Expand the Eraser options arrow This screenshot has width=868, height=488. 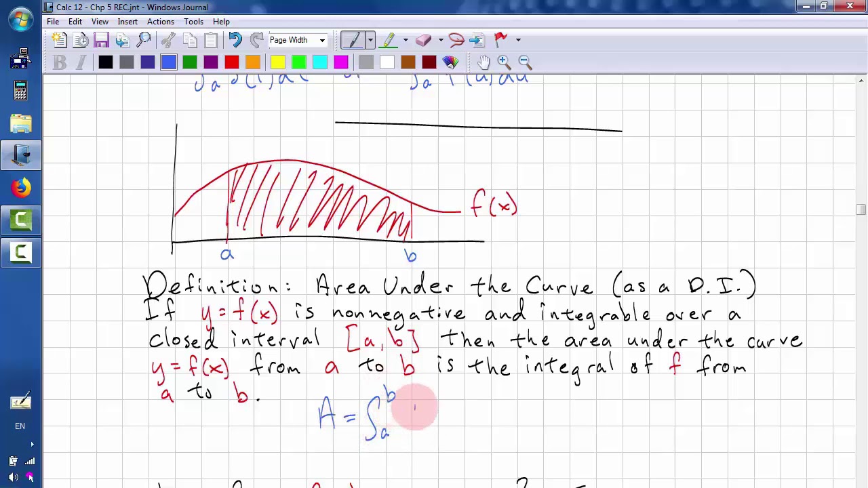click(441, 40)
